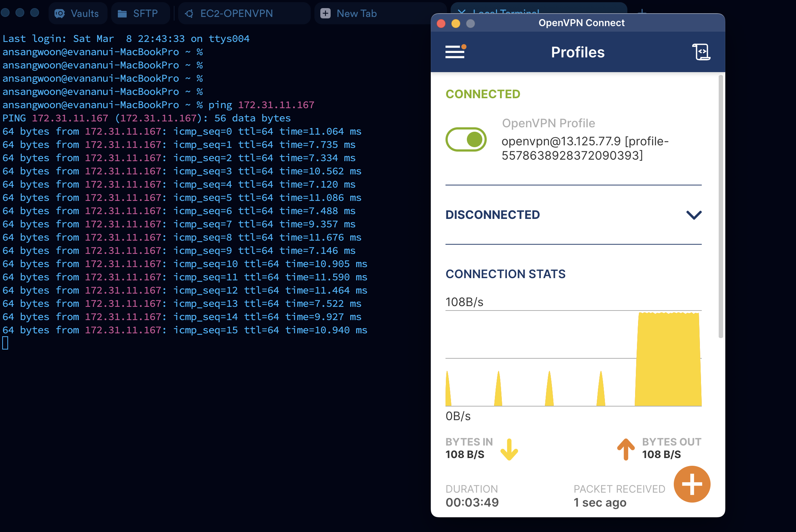This screenshot has width=796, height=532.
Task: Click the Vaults tab icon
Action: tap(60, 14)
